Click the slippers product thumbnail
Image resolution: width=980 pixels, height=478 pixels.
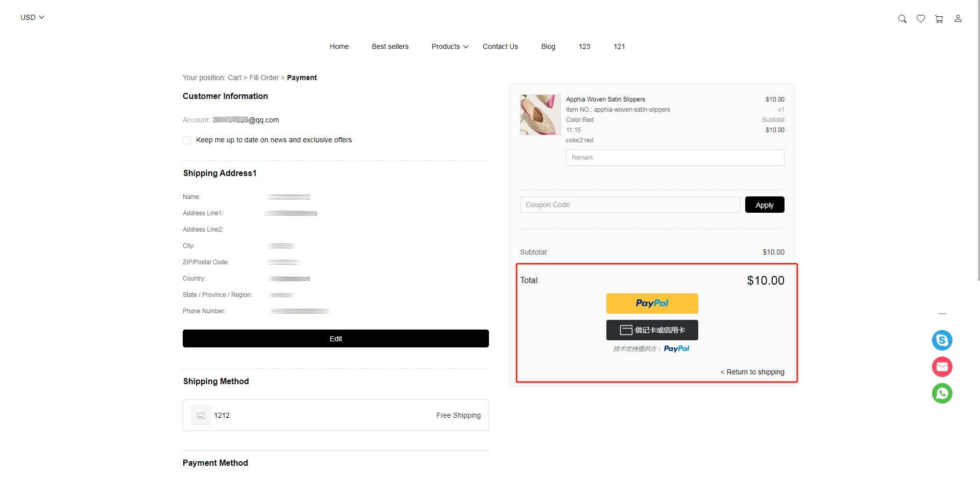(x=541, y=115)
